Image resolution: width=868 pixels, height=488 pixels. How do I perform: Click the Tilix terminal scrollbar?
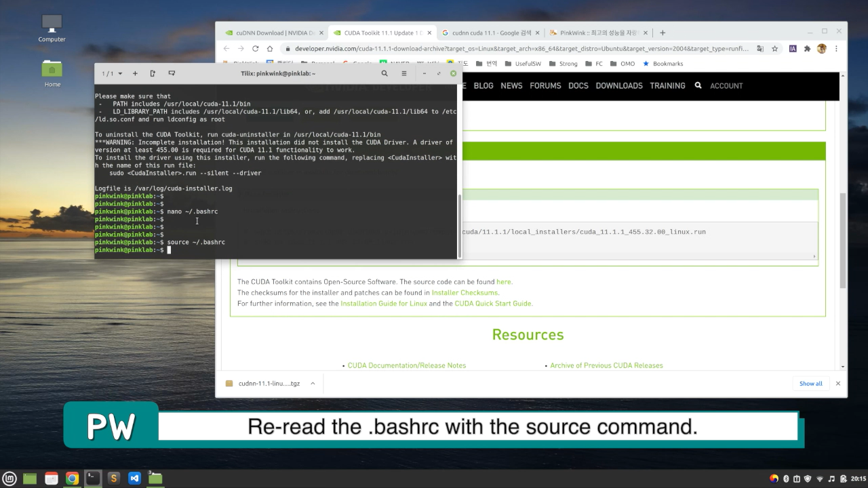point(460,226)
